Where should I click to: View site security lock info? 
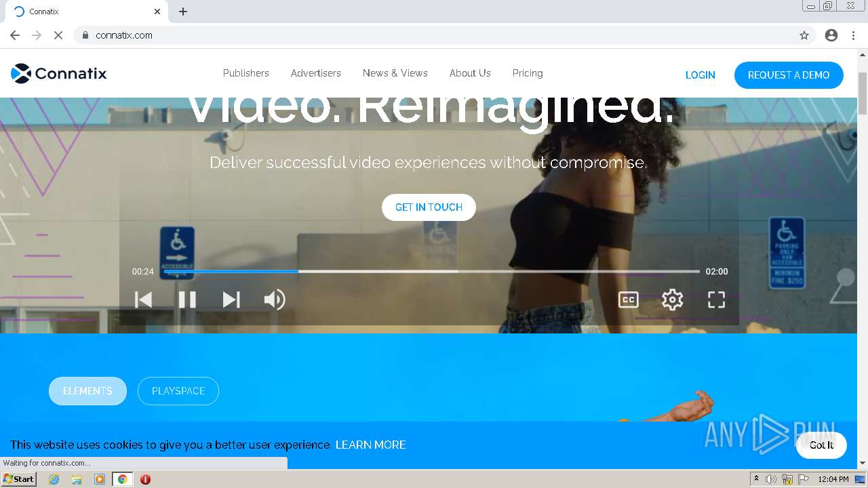tap(85, 35)
